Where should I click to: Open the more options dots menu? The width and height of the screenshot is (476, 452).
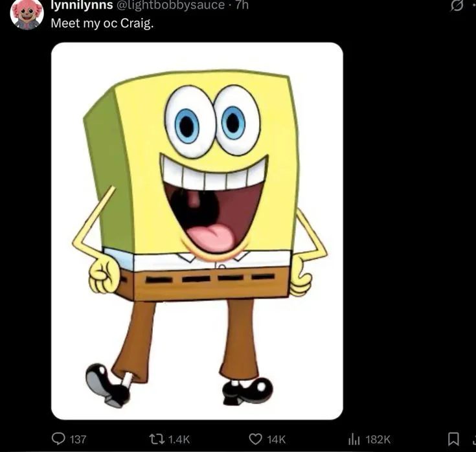(x=473, y=5)
